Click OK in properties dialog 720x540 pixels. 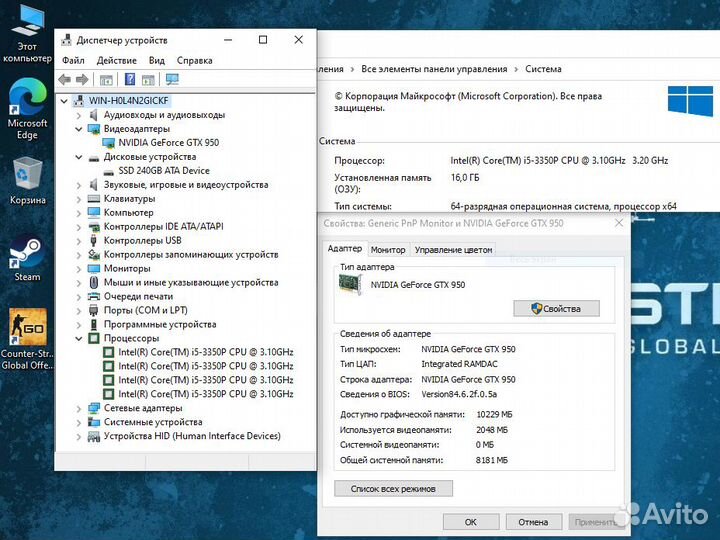point(471,522)
